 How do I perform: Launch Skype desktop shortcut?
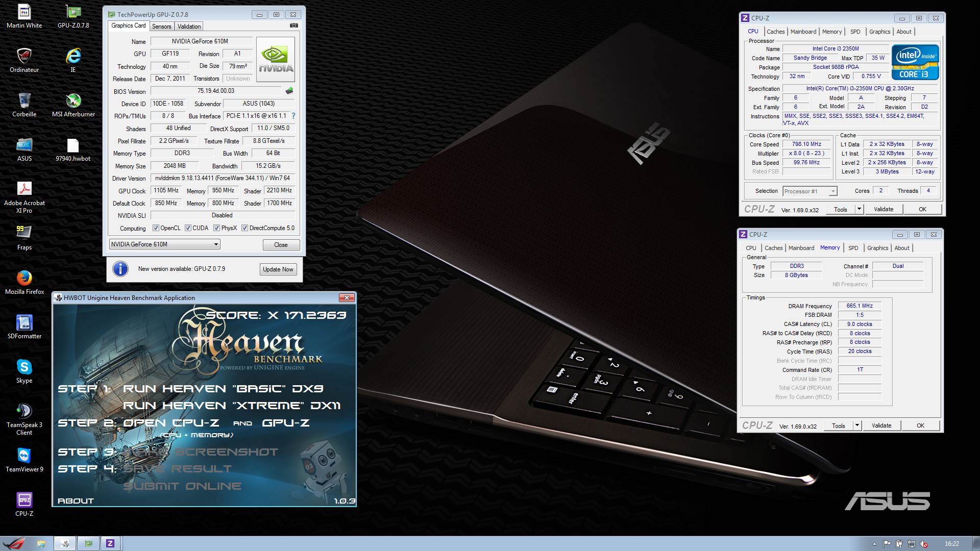pyautogui.click(x=24, y=371)
